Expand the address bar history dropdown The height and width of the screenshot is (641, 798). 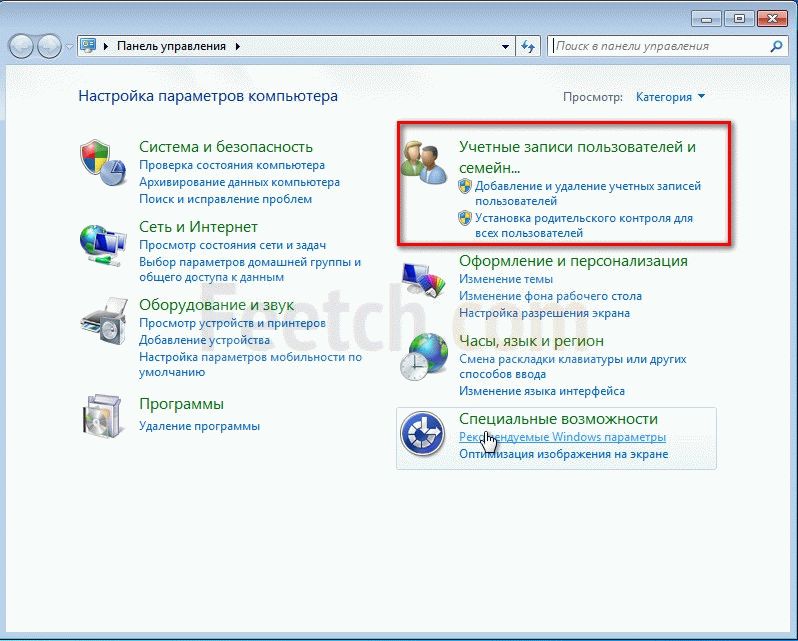[505, 46]
